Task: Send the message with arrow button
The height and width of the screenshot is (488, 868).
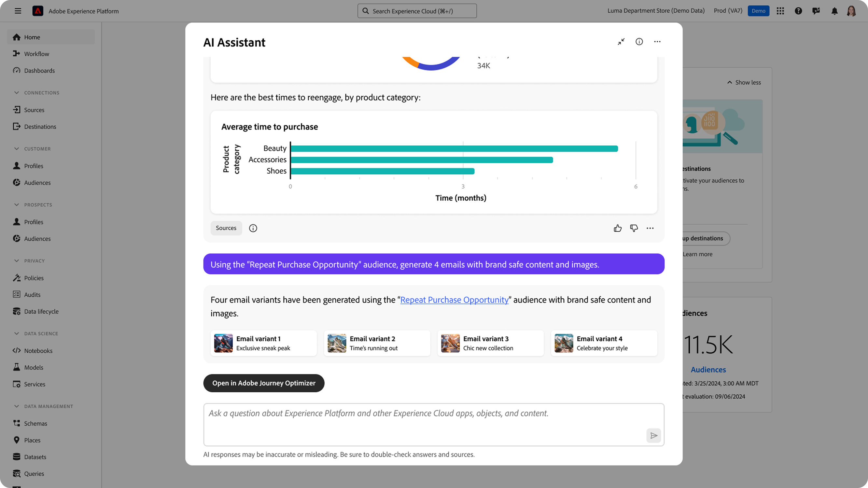Action: pos(654,436)
